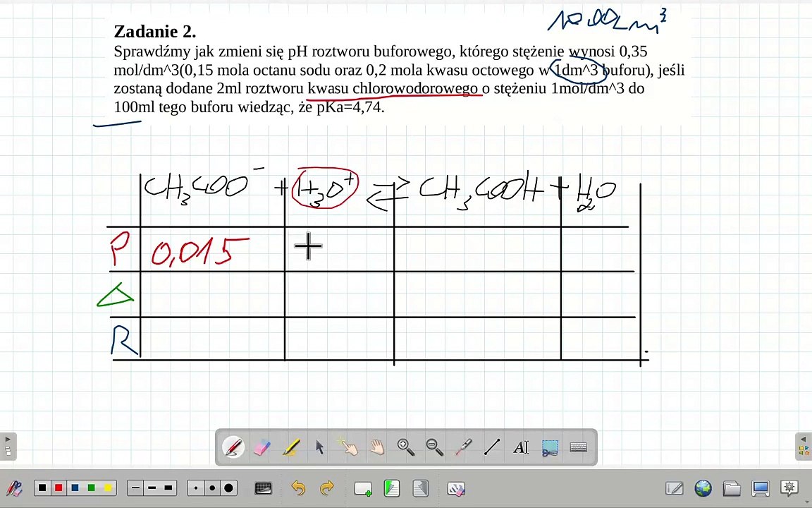The height and width of the screenshot is (508, 812).
Task: Select the capture part of screen tool
Action: (550, 447)
